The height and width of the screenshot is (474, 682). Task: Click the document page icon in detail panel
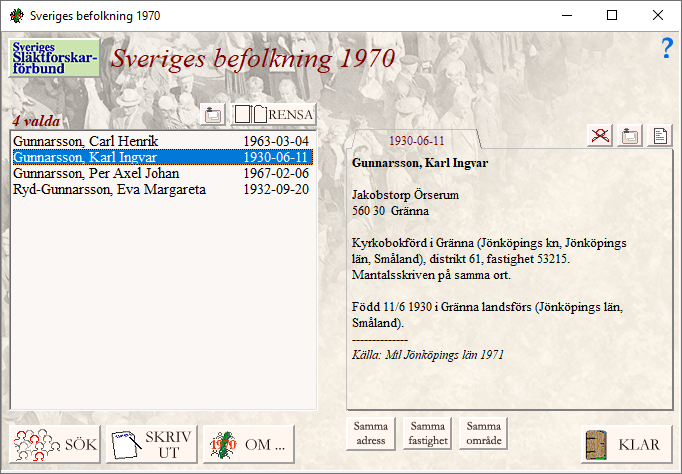pos(660,136)
